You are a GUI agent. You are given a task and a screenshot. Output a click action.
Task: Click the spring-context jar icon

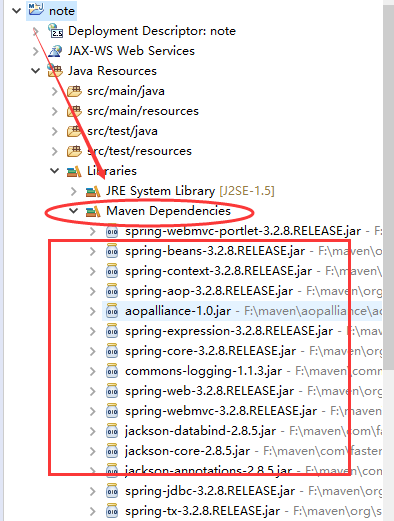pyautogui.click(x=112, y=271)
